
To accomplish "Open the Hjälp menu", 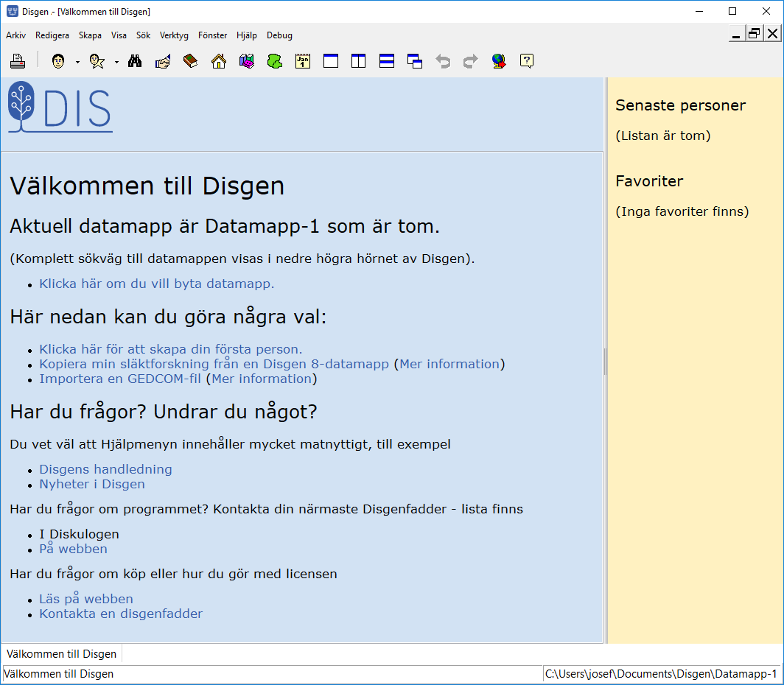I will tap(247, 35).
